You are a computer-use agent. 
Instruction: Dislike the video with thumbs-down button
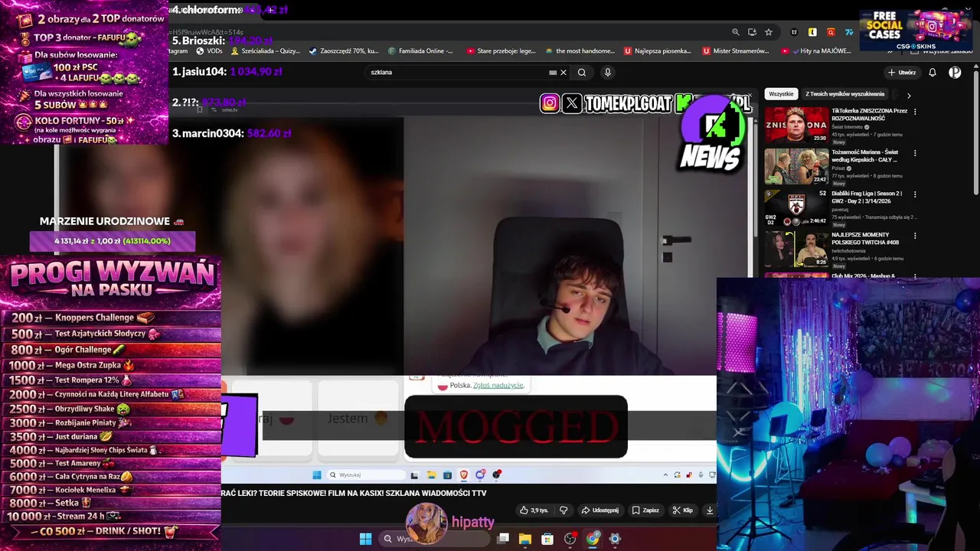[563, 510]
